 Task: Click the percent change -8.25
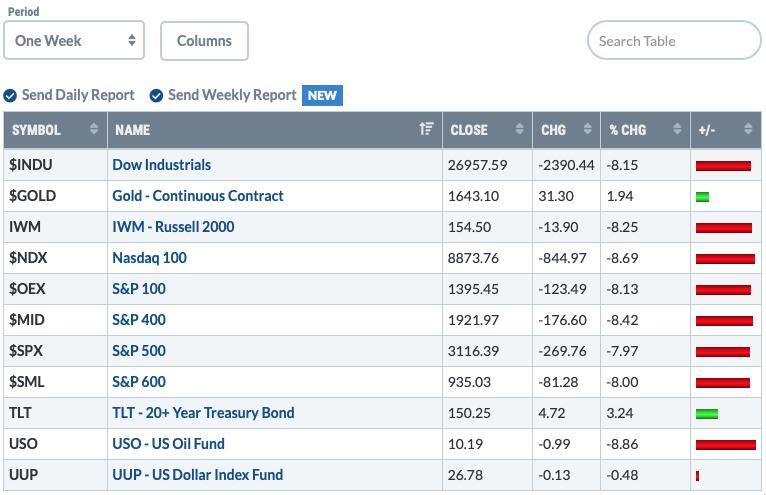click(622, 227)
